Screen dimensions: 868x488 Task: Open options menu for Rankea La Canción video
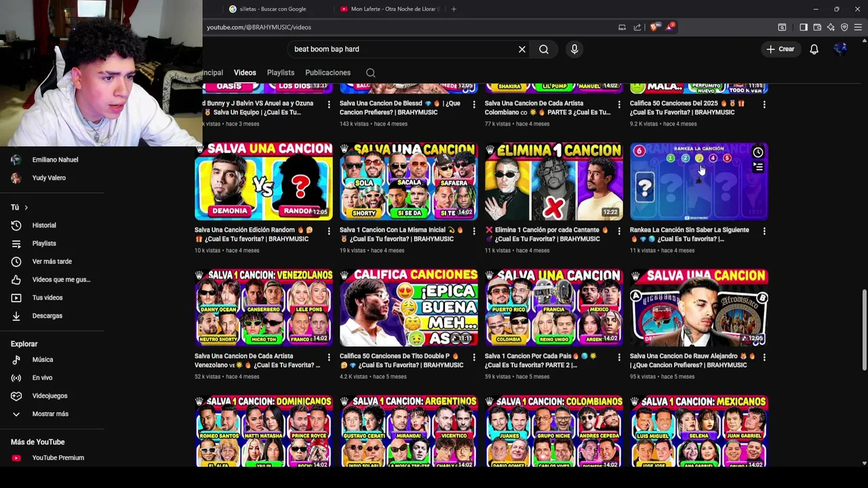point(764,231)
